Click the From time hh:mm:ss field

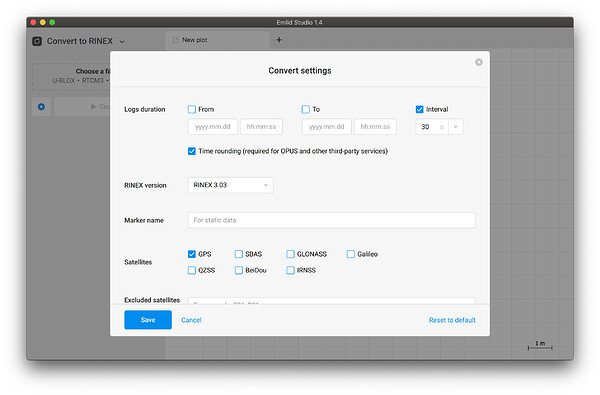click(x=261, y=127)
